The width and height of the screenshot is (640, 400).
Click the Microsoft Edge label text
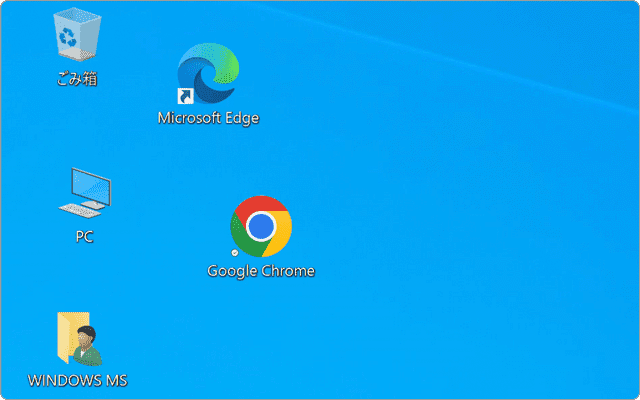pos(208,118)
